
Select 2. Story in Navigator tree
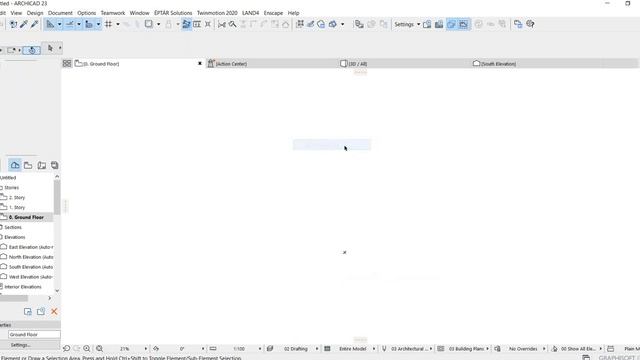pyautogui.click(x=17, y=198)
